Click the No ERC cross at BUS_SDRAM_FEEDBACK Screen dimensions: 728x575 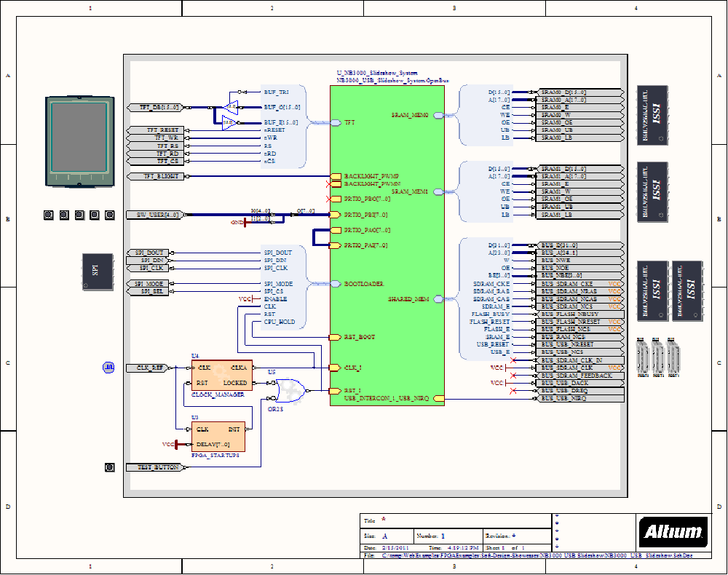513,376
